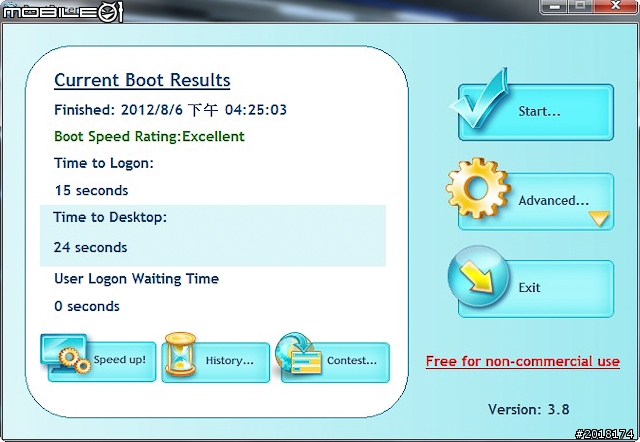Open the Contest... button
640x442 pixels.
pyautogui.click(x=335, y=362)
